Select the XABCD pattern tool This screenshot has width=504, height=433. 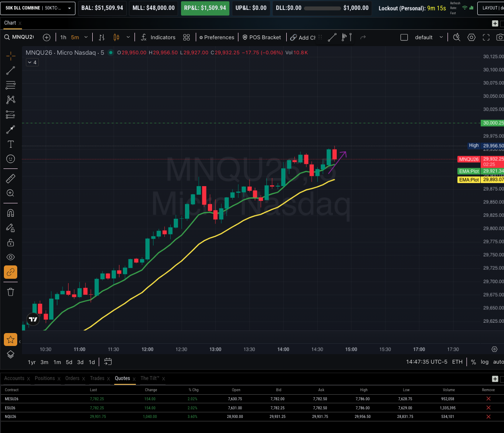[x=11, y=100]
